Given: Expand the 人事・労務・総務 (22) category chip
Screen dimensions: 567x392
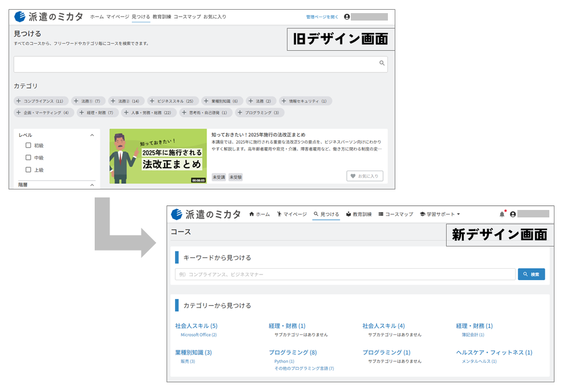Looking at the screenshot, I should (149, 112).
